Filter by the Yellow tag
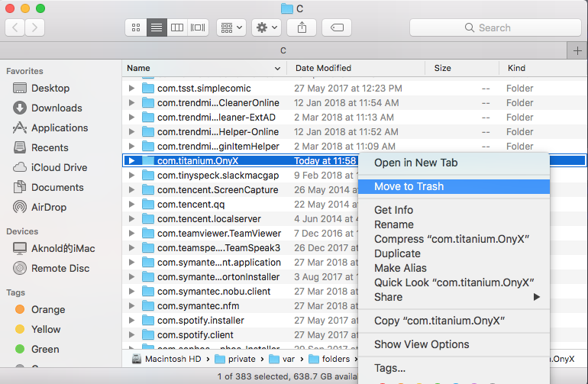 click(x=46, y=330)
